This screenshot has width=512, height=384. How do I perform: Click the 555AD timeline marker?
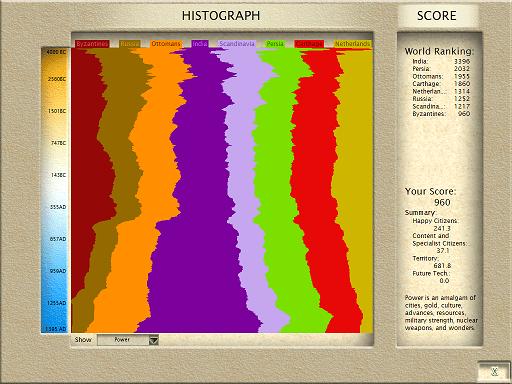click(58, 207)
